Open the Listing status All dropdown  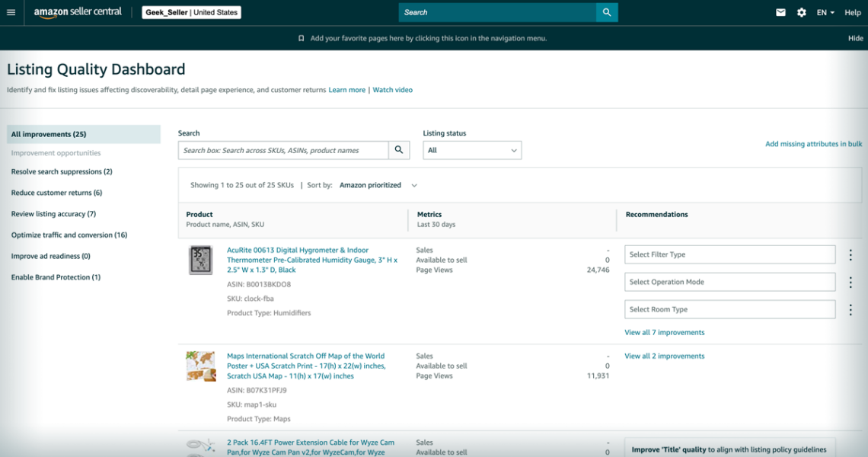point(472,149)
